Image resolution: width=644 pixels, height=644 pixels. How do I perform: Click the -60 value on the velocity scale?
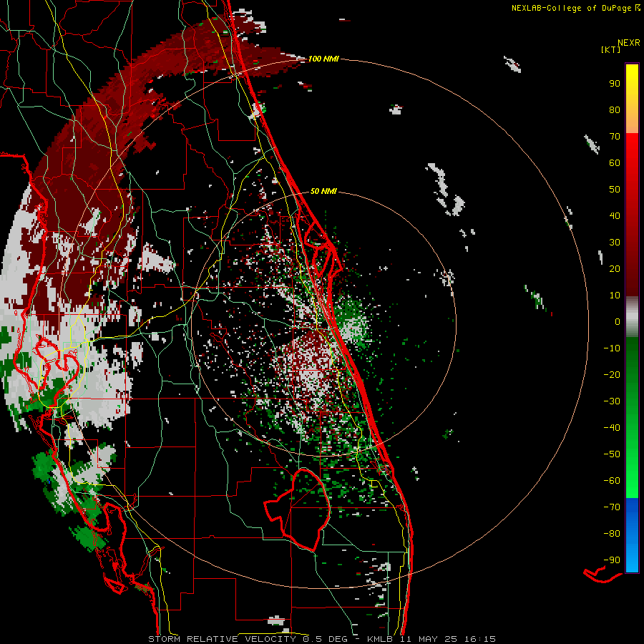coord(612,481)
